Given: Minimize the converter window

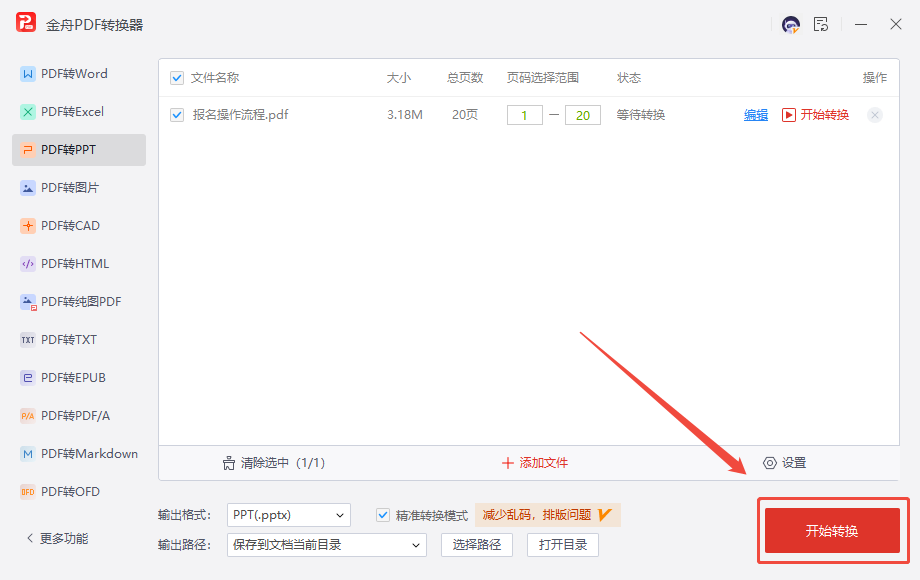Looking at the screenshot, I should tap(861, 25).
